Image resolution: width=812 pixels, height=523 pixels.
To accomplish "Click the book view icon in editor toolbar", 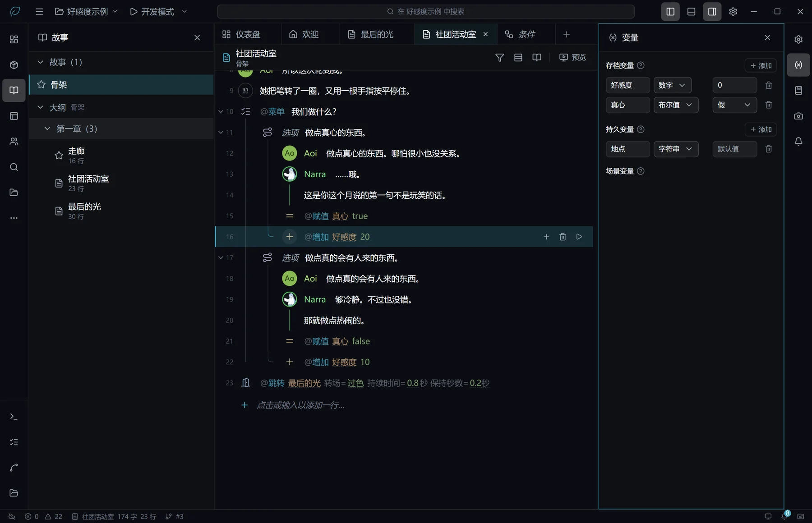I will (x=536, y=58).
